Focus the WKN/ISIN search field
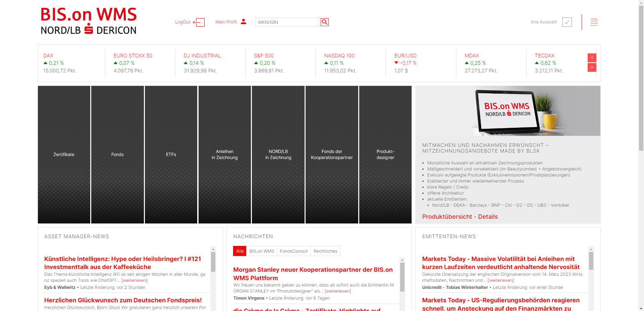 coord(287,22)
